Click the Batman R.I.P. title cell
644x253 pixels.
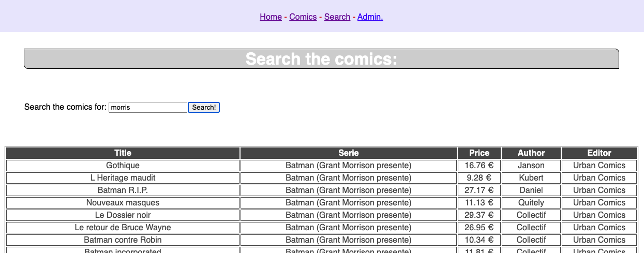[x=123, y=190]
